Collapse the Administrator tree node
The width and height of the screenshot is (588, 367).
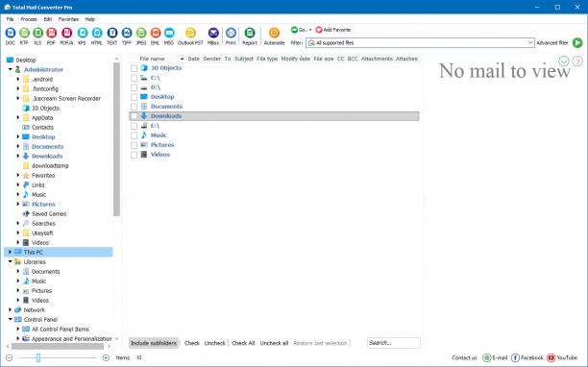pyautogui.click(x=11, y=69)
